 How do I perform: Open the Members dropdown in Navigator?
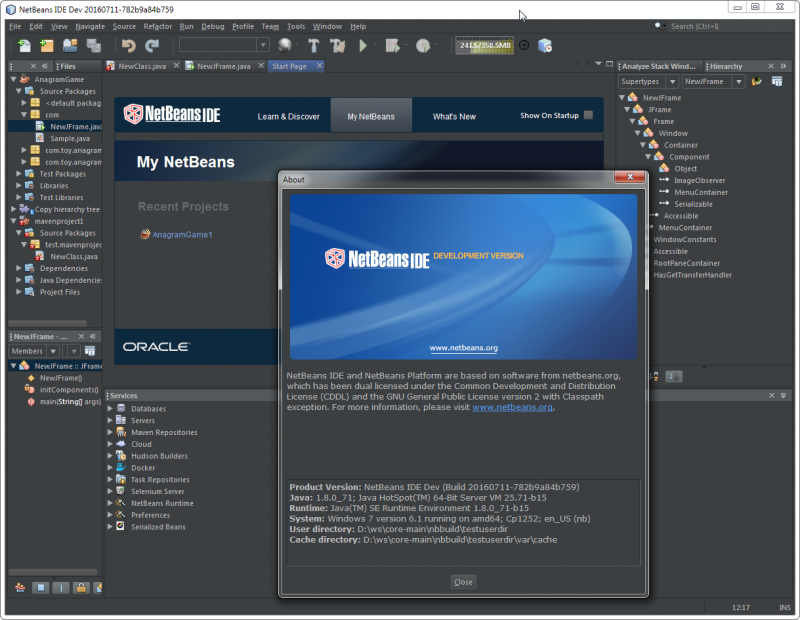33,351
